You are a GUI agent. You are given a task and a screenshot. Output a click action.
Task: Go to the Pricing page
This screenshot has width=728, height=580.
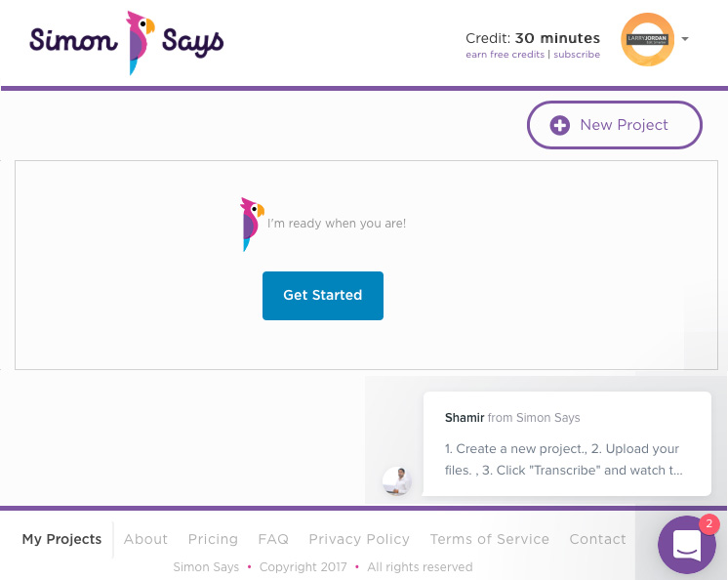pyautogui.click(x=213, y=539)
